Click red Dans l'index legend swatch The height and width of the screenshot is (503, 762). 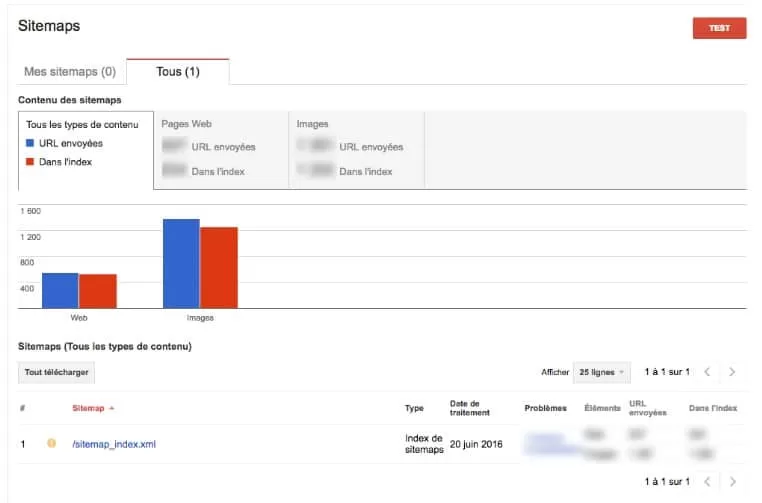coord(30,161)
